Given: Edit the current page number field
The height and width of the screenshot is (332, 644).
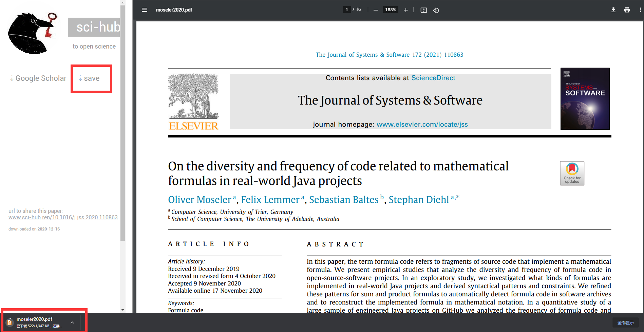Looking at the screenshot, I should coord(346,10).
